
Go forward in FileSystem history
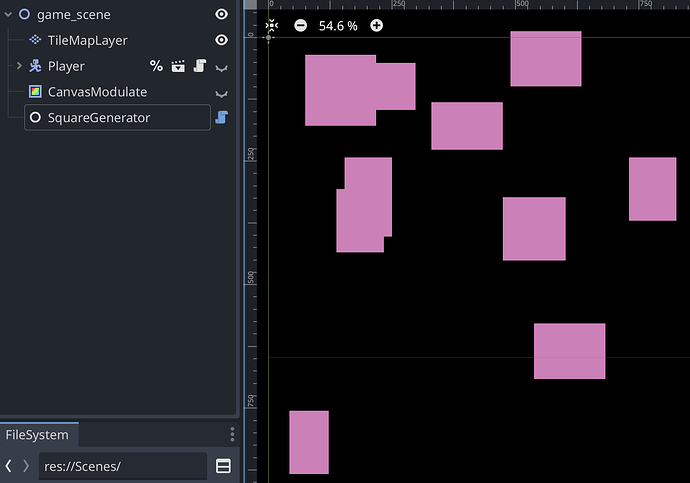pos(26,466)
